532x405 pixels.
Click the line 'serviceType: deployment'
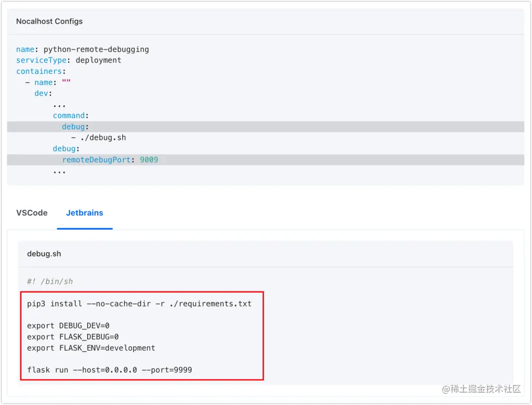tap(68, 61)
